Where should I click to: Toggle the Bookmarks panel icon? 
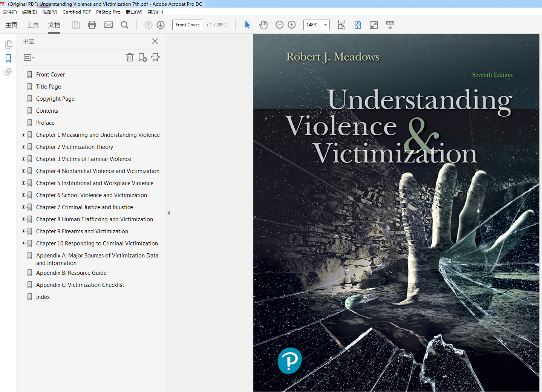8,58
